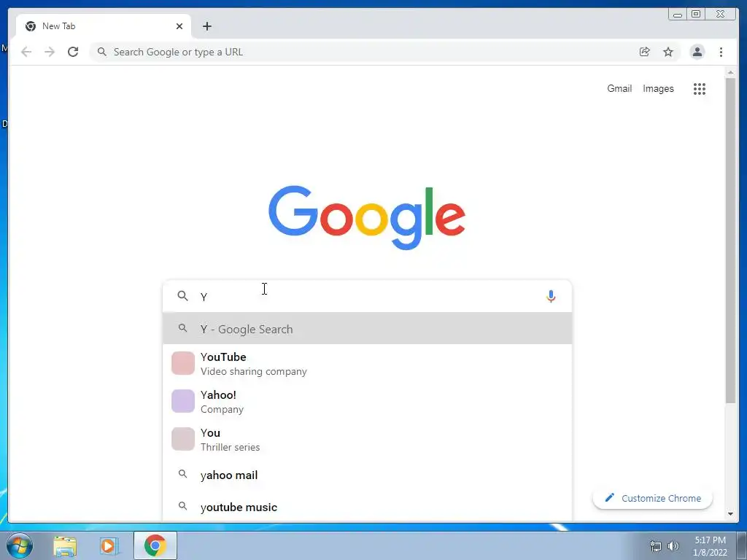Open the volume speaker tray icon
The height and width of the screenshot is (560, 747).
673,546
